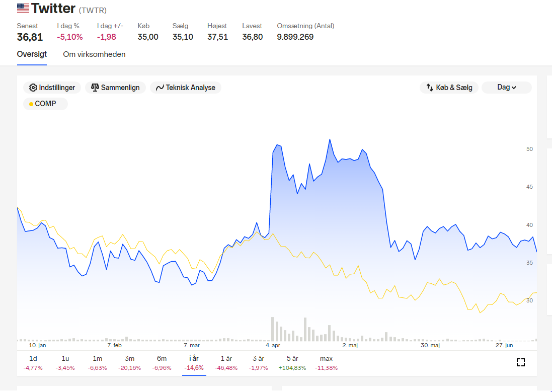The height and width of the screenshot is (392, 552).
Task: Click the -46,48% one-year return
Action: tap(226, 368)
